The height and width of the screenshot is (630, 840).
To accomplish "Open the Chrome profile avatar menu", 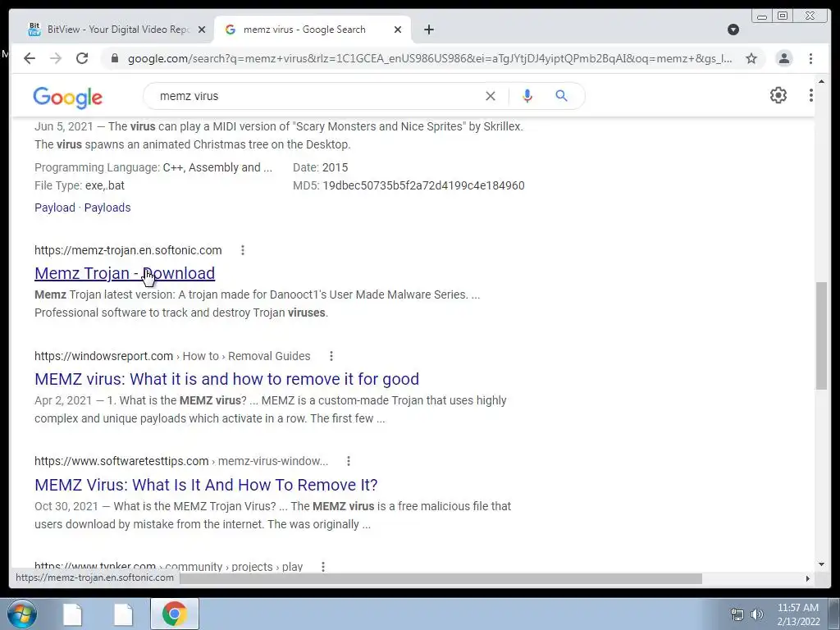I will 783,58.
